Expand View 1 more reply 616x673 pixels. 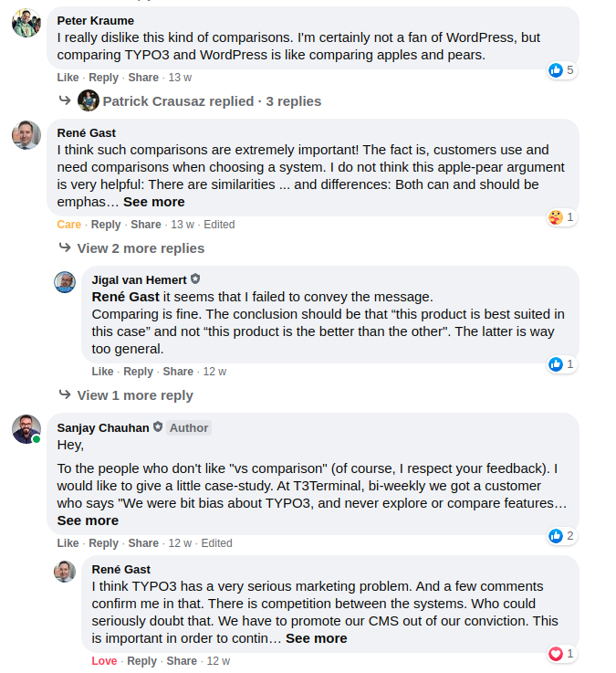click(135, 395)
